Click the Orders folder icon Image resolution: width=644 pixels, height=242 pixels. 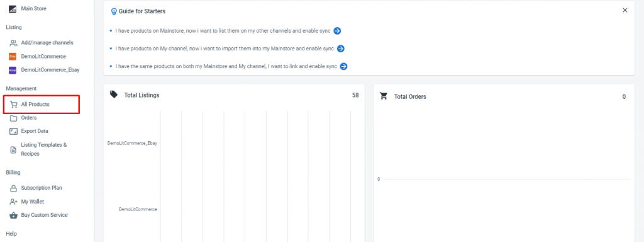click(x=13, y=118)
